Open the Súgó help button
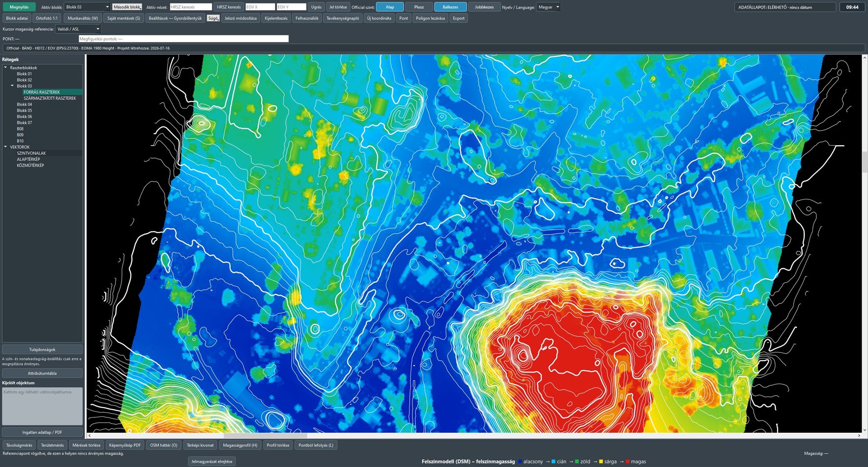This screenshot has height=467, width=868. pos(213,19)
